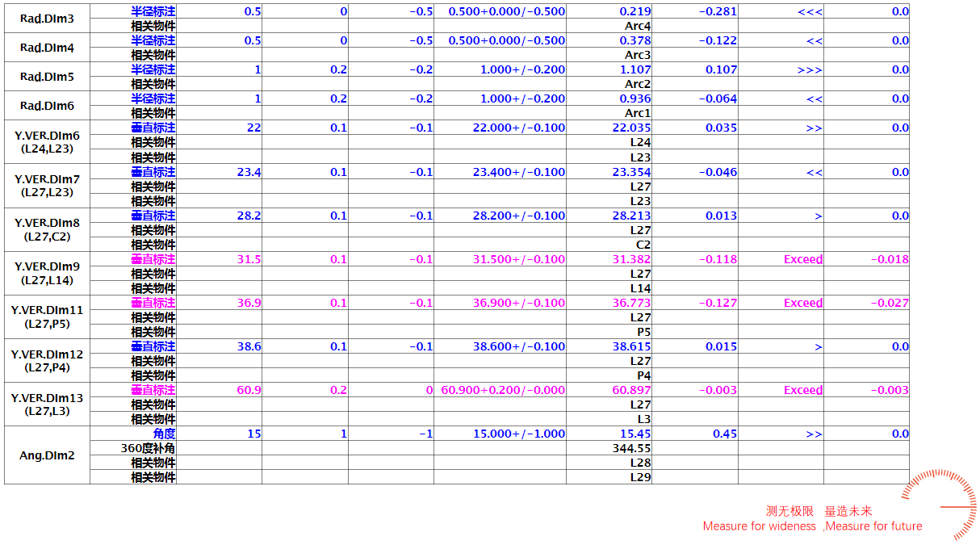This screenshot has height=545, width=980.
Task: Click deviation value -0.122
Action: (x=718, y=40)
